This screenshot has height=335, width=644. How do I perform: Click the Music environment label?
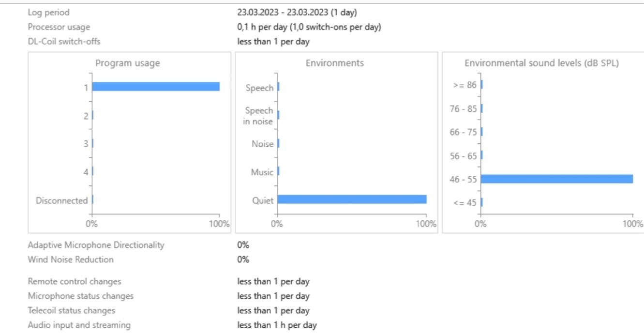(262, 172)
